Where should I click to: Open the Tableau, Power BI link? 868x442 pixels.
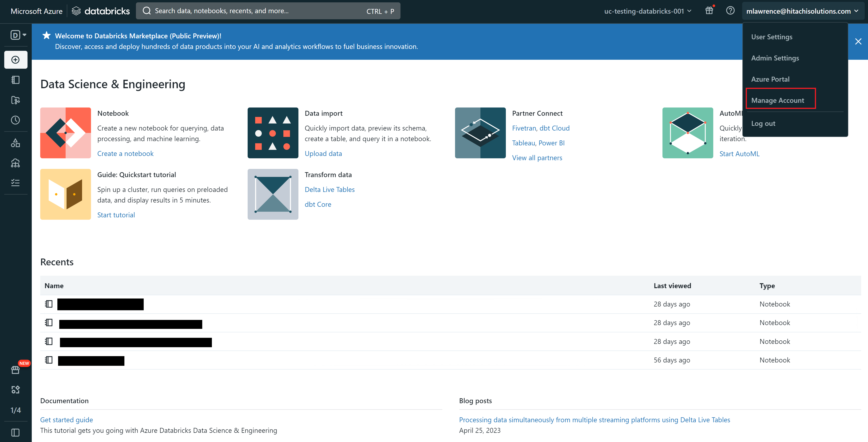pos(538,143)
